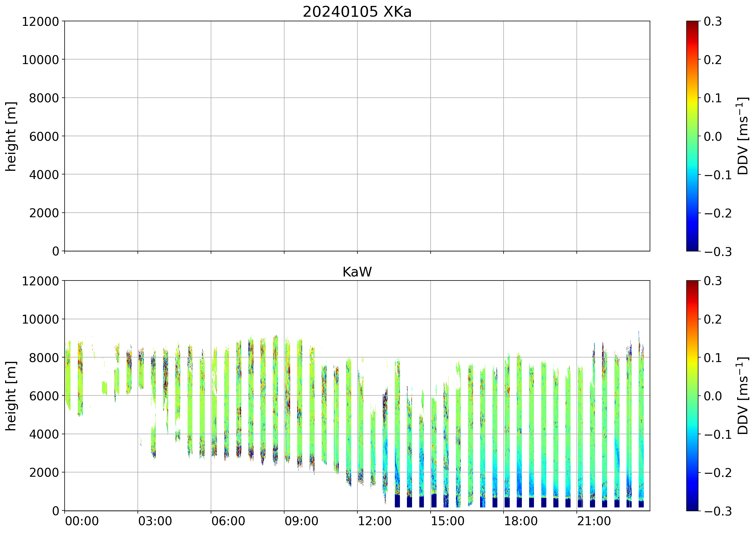Viewport: 756px width, 533px height.
Task: Click the bottom colorbar DDV label
Action: pyautogui.click(x=744, y=395)
